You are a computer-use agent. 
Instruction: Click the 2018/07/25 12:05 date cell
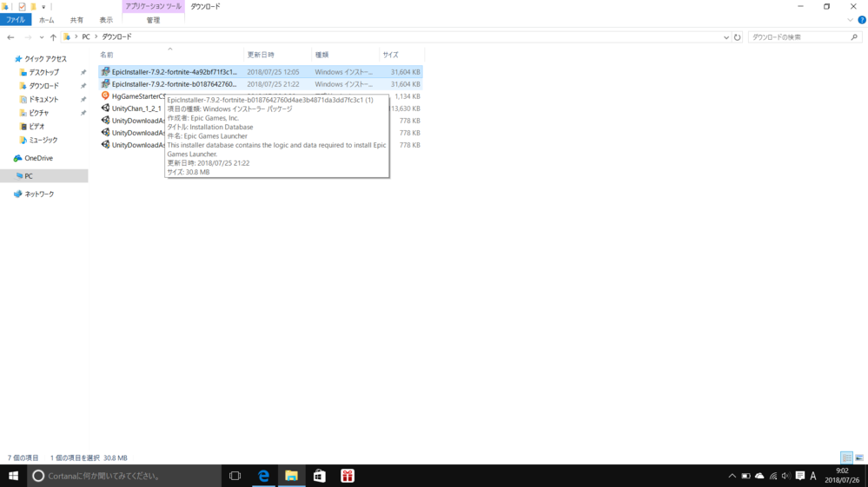click(x=273, y=72)
